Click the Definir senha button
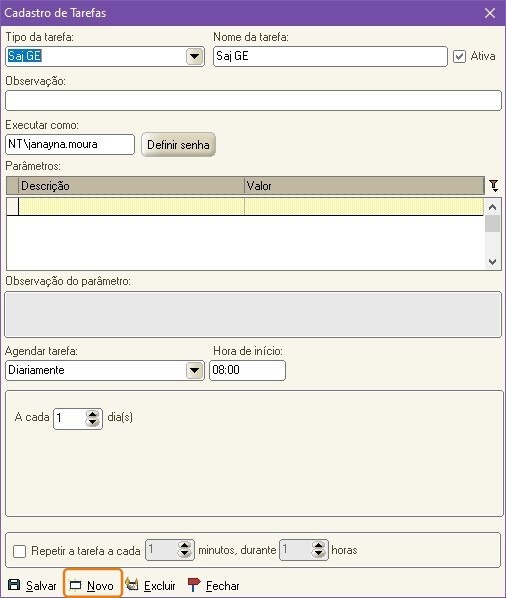The image size is (506, 598). point(178,145)
